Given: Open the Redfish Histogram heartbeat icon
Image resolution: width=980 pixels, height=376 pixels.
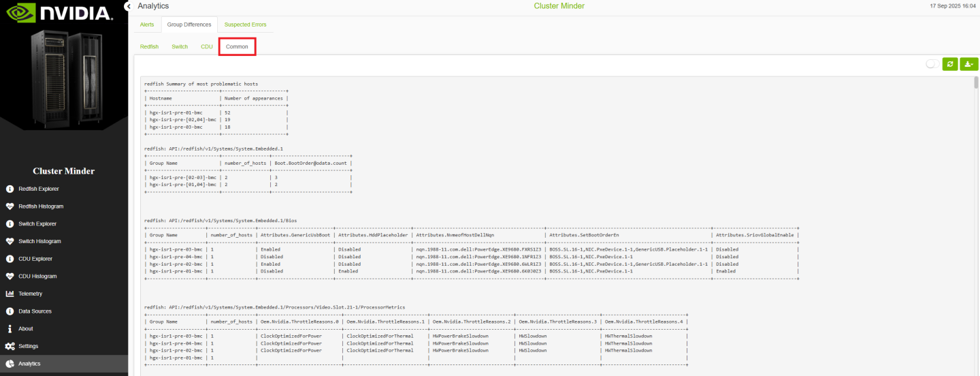Looking at the screenshot, I should pyautogui.click(x=10, y=206).
